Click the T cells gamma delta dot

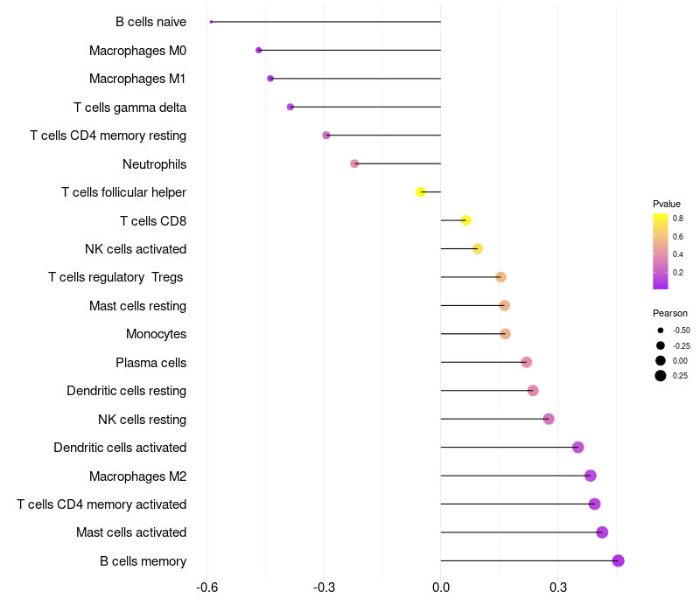point(290,107)
